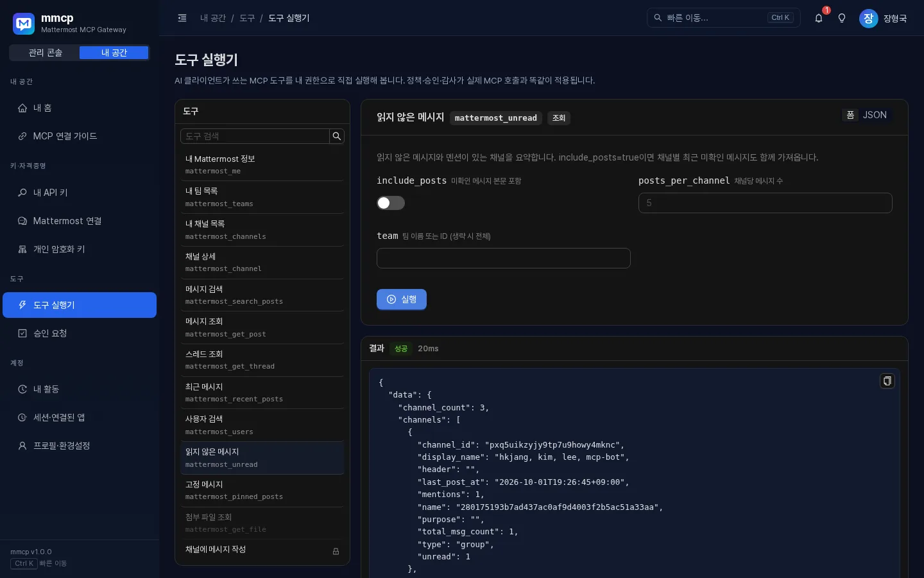The height and width of the screenshot is (578, 924).
Task: Click the link icon beside MCP 연결 가이드
Action: click(x=22, y=136)
